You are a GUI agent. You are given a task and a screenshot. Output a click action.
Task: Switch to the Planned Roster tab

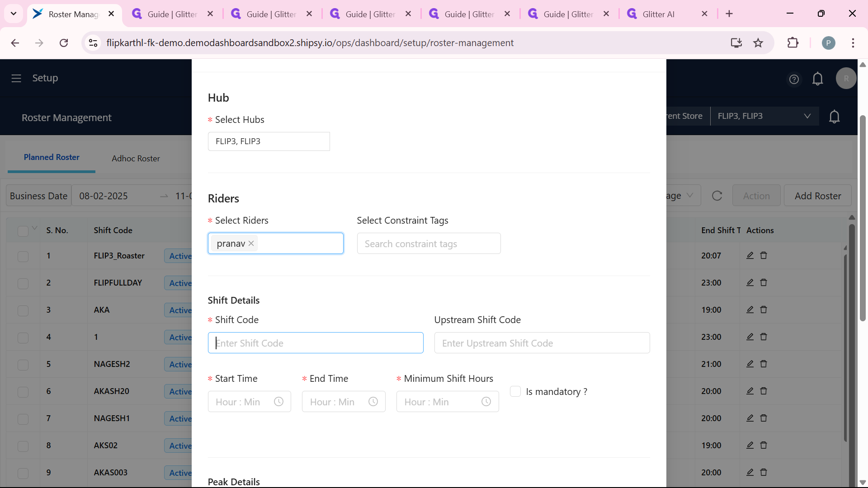point(52,157)
